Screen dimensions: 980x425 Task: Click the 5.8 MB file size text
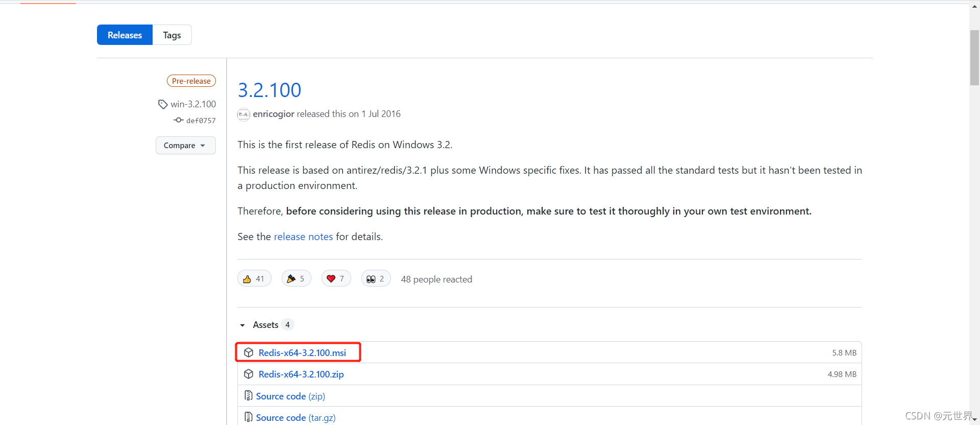[x=844, y=352]
